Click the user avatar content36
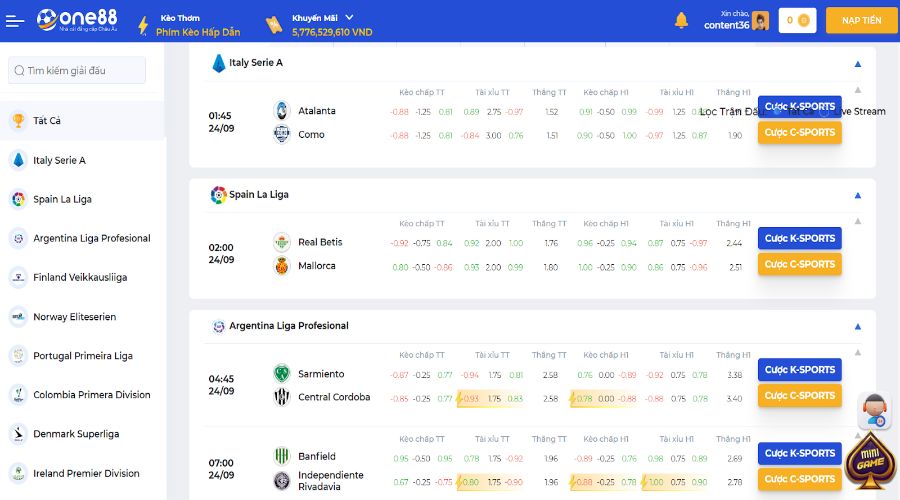 (760, 21)
